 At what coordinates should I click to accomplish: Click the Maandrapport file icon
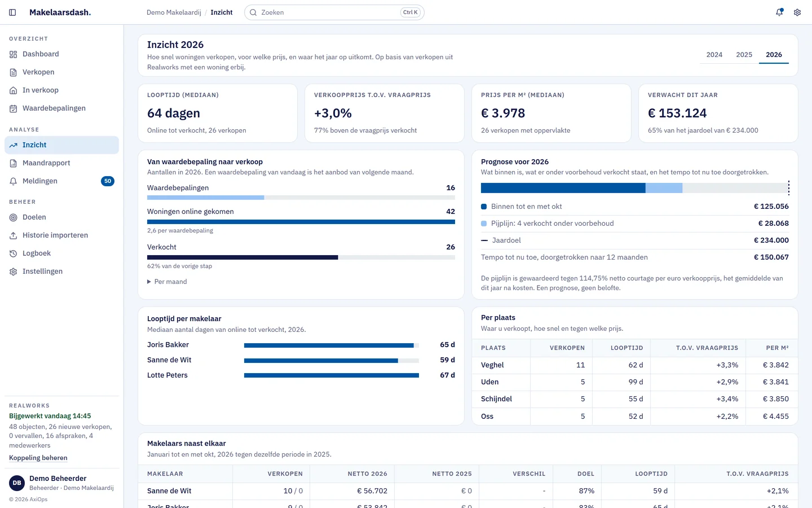click(13, 163)
